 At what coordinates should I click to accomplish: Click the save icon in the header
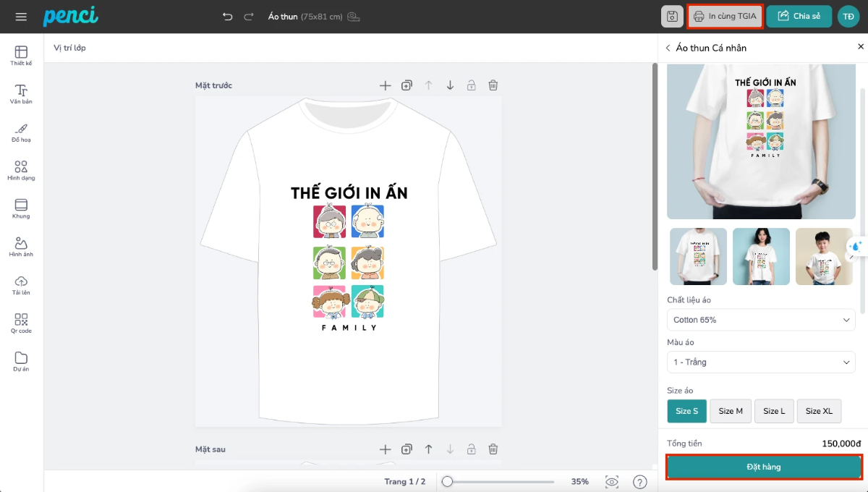[x=672, y=17]
